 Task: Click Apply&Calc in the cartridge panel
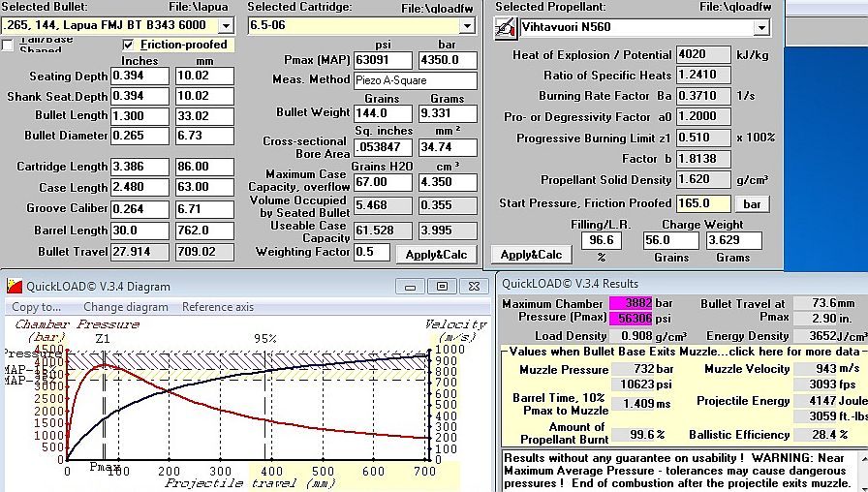pos(436,255)
